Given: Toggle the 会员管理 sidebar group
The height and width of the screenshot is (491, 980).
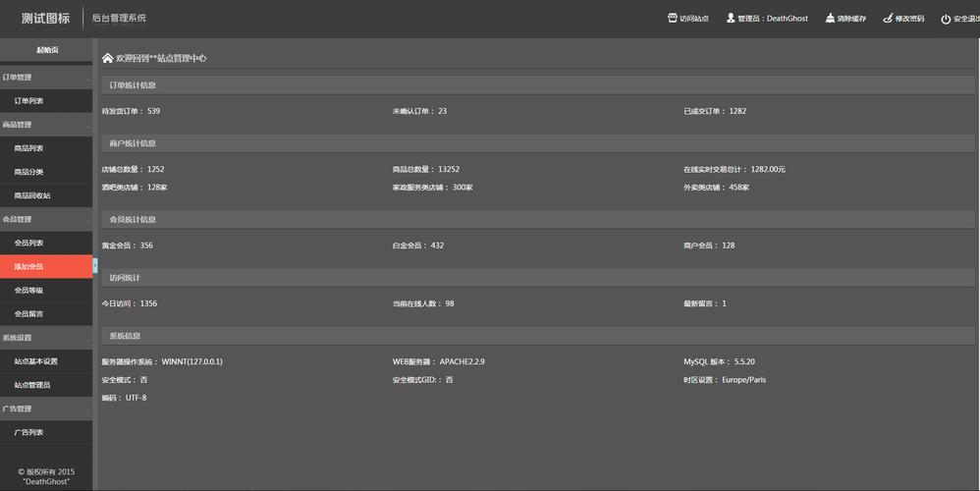Looking at the screenshot, I should 46,219.
